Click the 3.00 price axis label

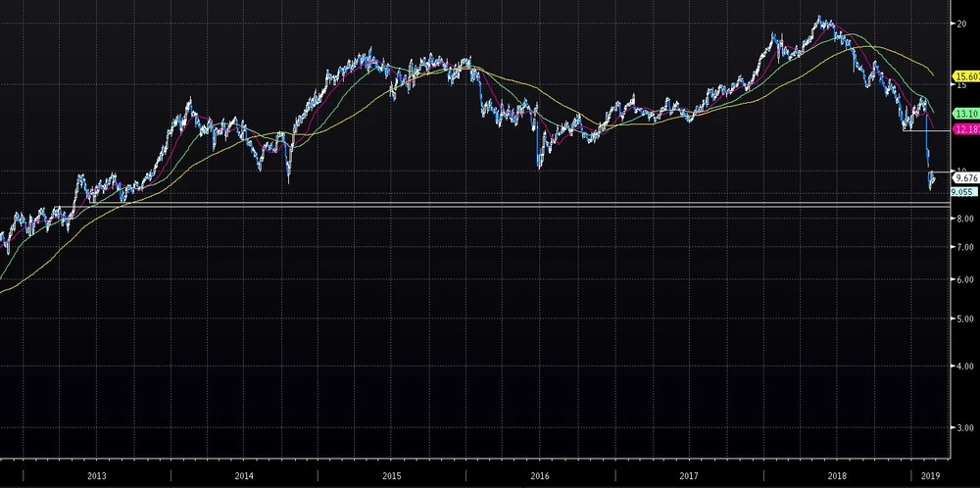click(x=964, y=428)
